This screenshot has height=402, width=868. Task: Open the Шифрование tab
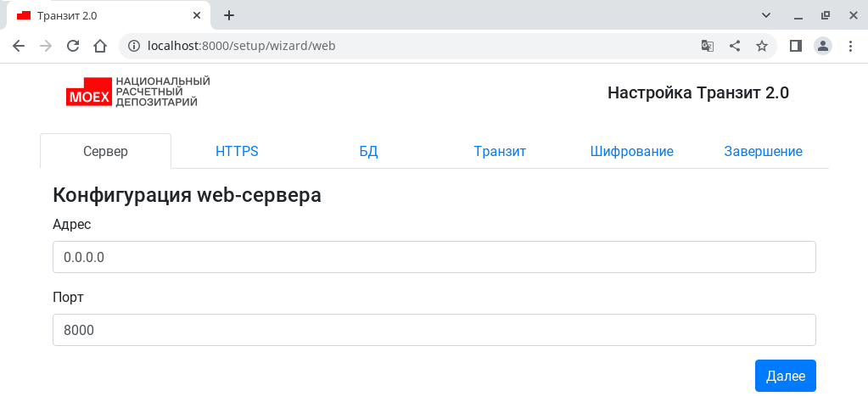pos(631,152)
